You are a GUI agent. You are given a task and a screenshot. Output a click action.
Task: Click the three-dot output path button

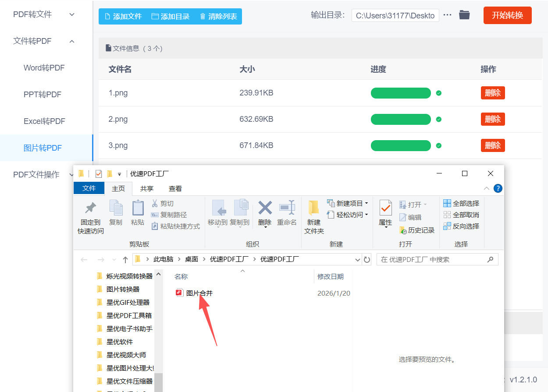[x=447, y=15]
